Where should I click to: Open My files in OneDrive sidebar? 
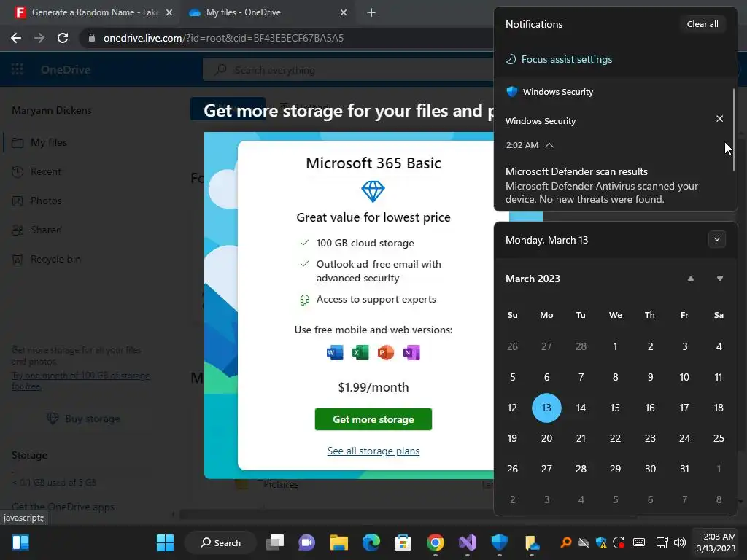[x=49, y=142]
